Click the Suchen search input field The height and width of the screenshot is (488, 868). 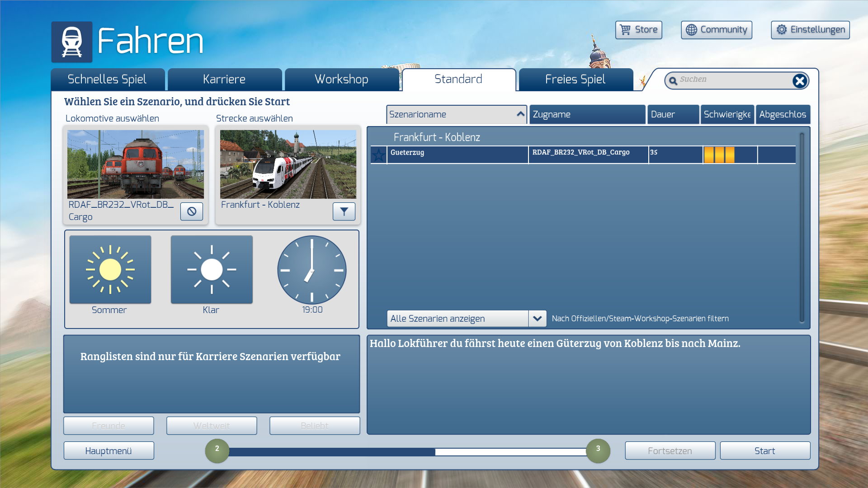pyautogui.click(x=732, y=80)
